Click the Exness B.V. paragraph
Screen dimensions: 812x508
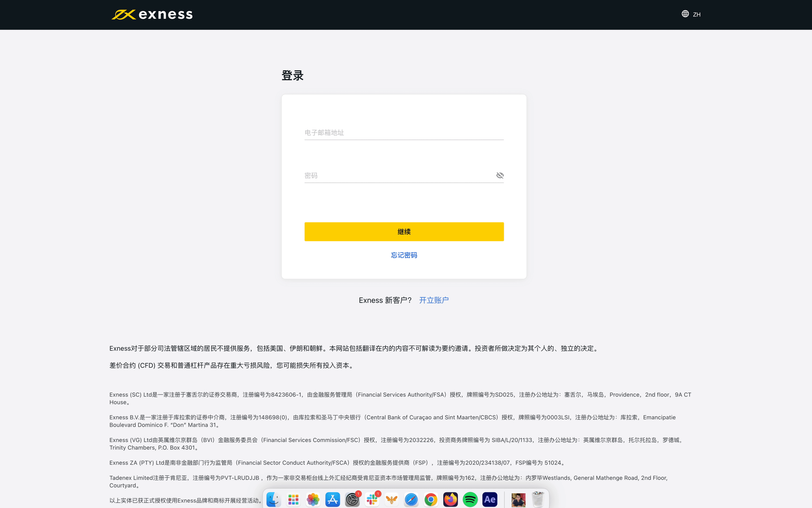click(x=392, y=421)
